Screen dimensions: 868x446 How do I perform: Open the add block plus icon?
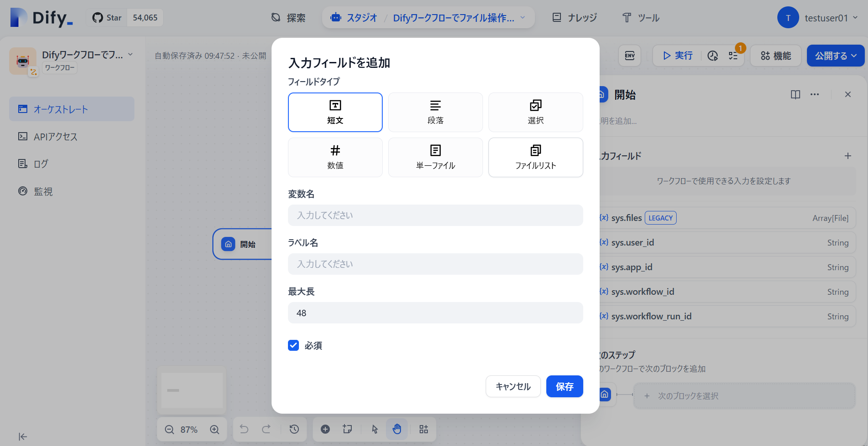click(325, 429)
